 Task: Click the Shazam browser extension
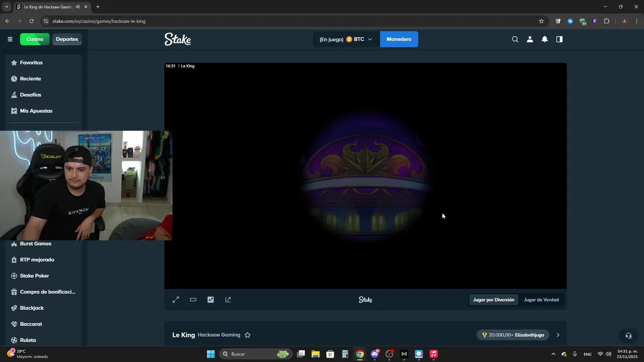click(570, 21)
